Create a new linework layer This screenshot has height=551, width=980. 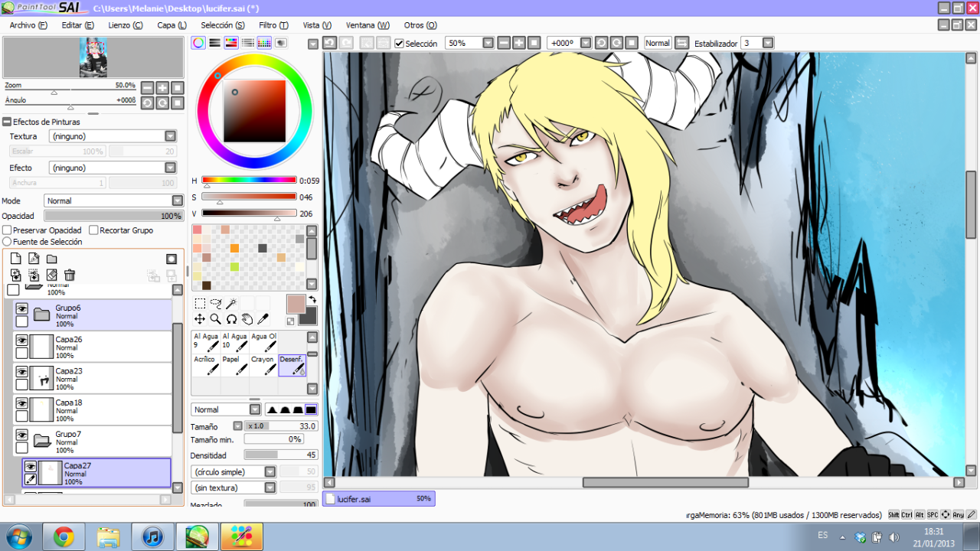point(34,259)
